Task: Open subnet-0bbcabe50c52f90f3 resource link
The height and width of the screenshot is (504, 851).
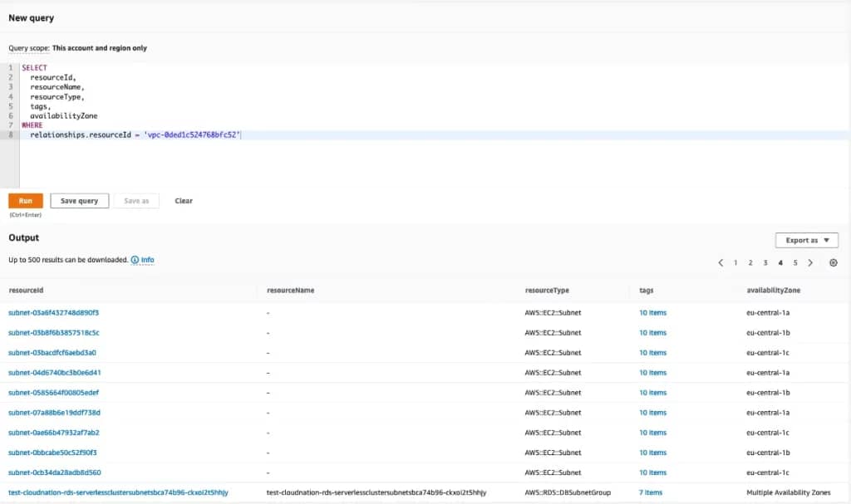Action: 52,453
